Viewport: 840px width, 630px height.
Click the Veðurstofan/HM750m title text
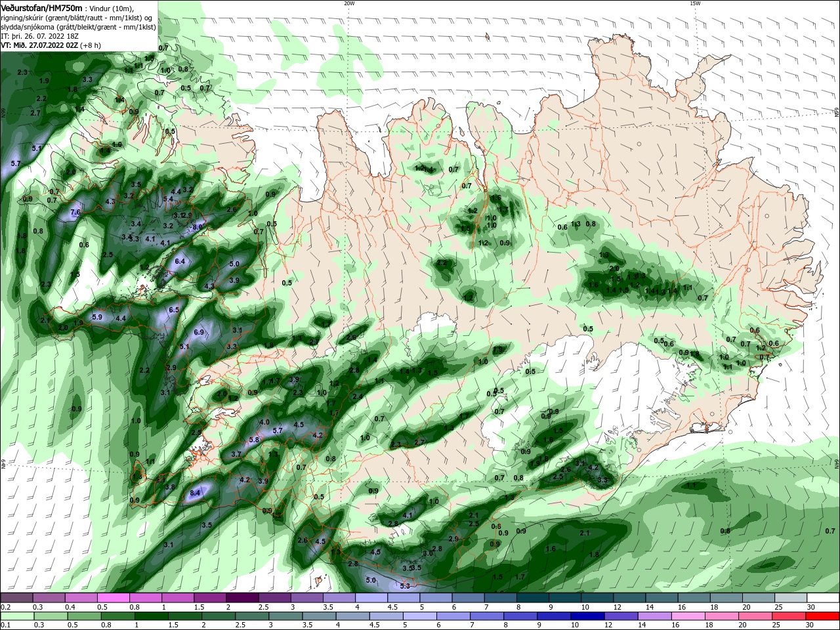(x=42, y=7)
